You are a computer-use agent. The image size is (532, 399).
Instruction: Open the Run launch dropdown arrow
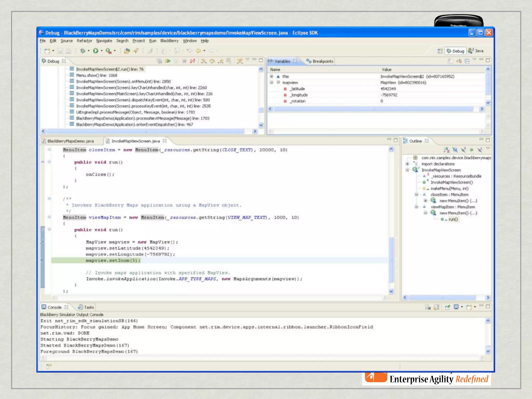click(x=102, y=51)
